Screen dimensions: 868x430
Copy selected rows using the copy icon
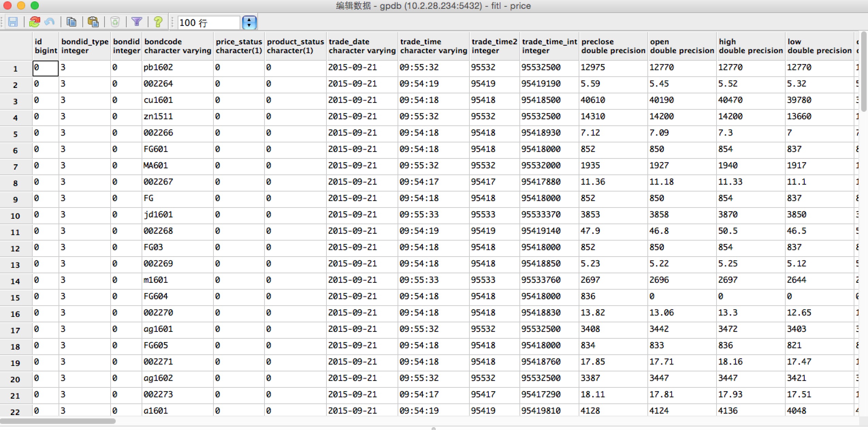click(x=71, y=22)
